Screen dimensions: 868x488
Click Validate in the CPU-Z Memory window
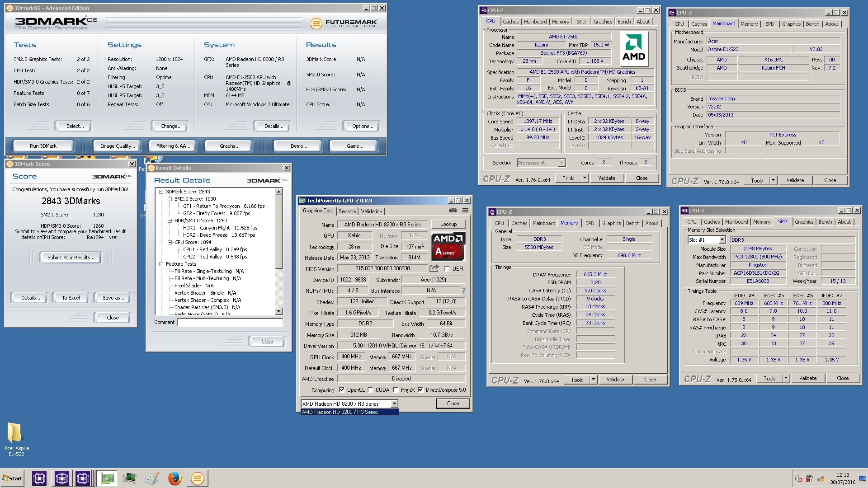point(615,380)
